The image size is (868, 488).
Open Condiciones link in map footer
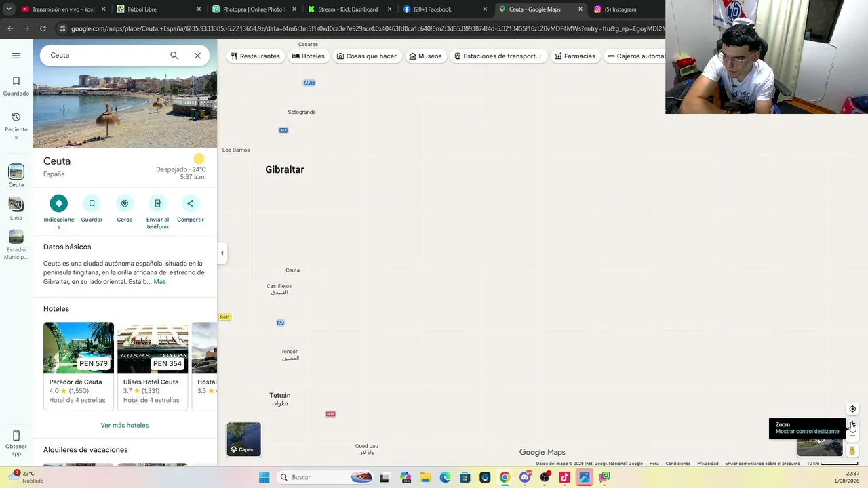point(678,464)
